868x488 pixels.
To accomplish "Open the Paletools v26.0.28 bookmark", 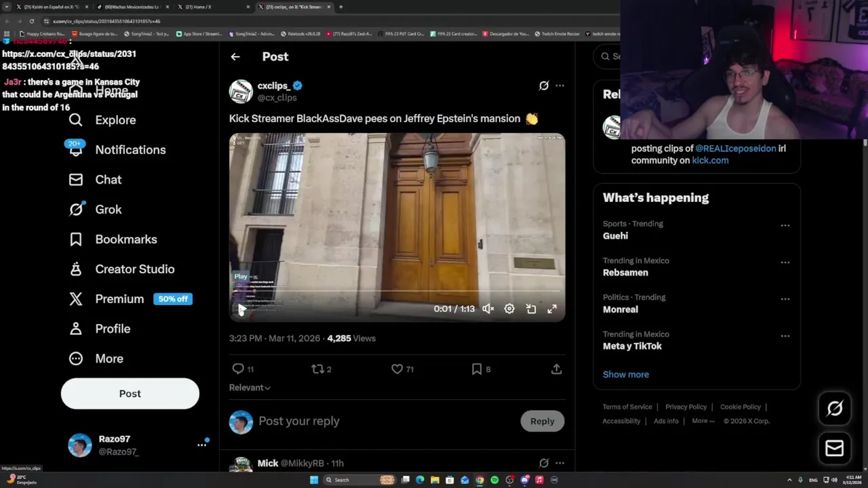I will pyautogui.click(x=300, y=34).
